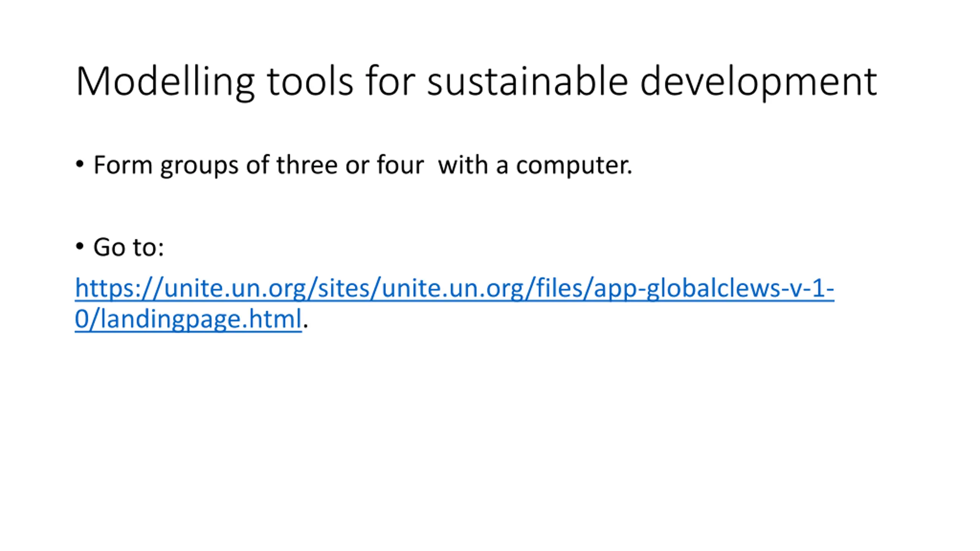Click the word "for" in the title

click(x=390, y=82)
